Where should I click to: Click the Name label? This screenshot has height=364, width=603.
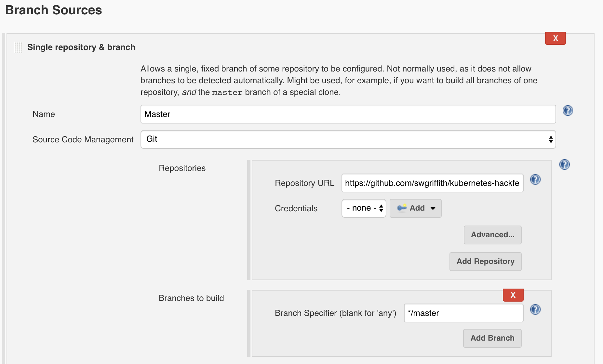point(44,114)
